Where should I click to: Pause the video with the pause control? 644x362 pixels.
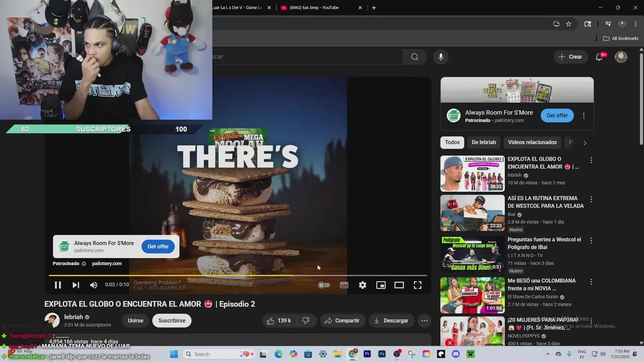[x=58, y=285]
